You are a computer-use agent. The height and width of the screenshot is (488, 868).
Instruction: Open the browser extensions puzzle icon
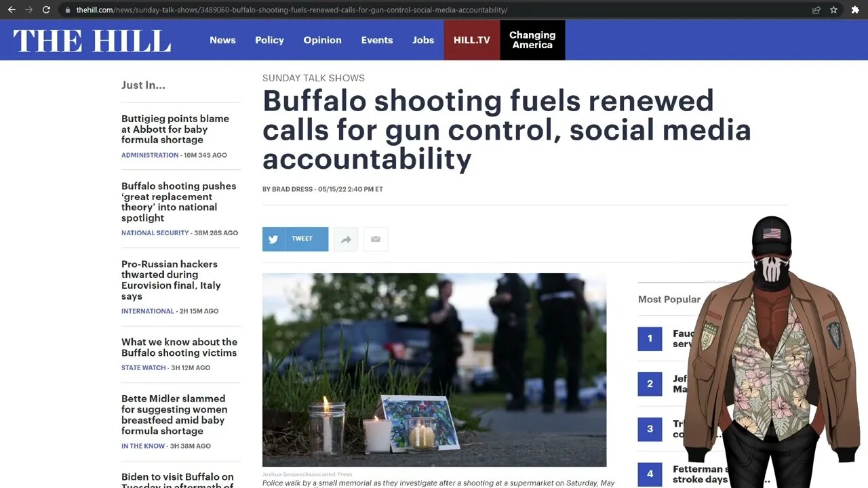click(x=855, y=9)
